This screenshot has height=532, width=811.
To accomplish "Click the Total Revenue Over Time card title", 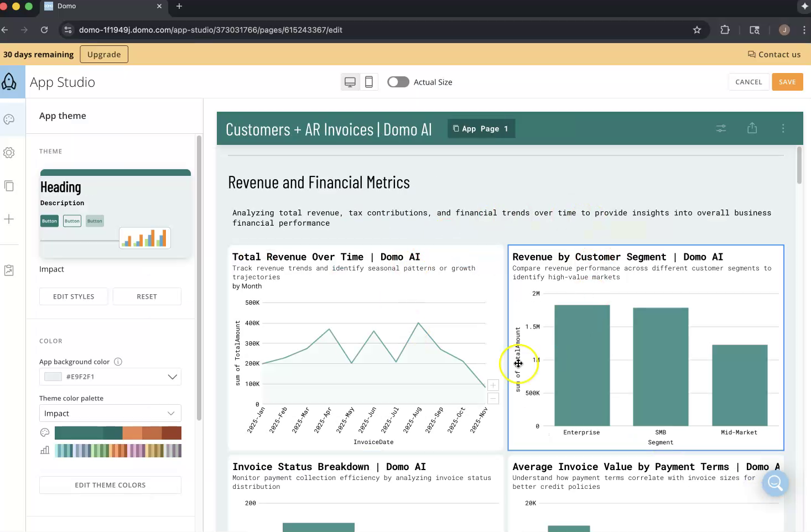I will pyautogui.click(x=326, y=257).
